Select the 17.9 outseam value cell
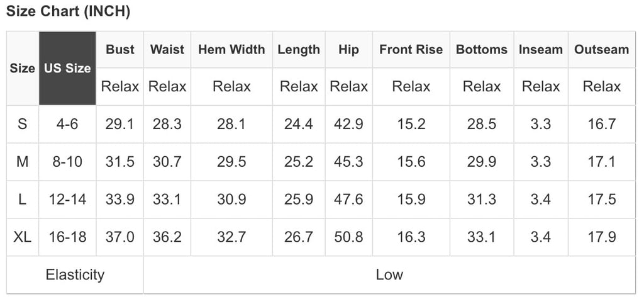The width and height of the screenshot is (644, 299). tap(601, 237)
